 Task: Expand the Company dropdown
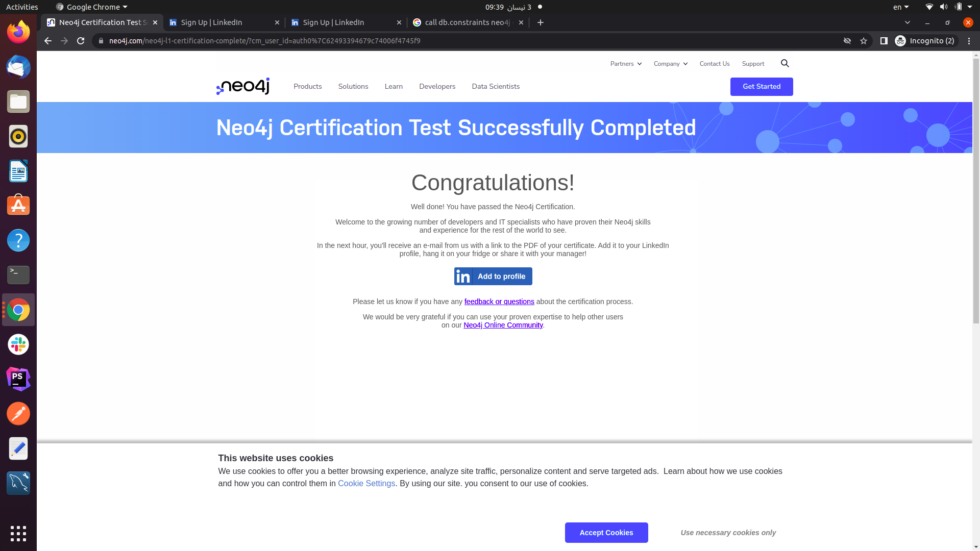click(x=670, y=64)
